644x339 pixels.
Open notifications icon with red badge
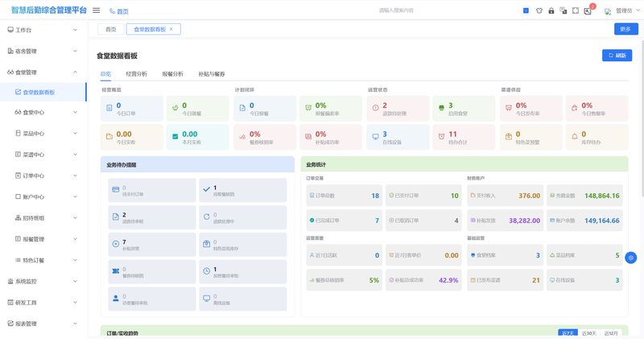pyautogui.click(x=588, y=11)
